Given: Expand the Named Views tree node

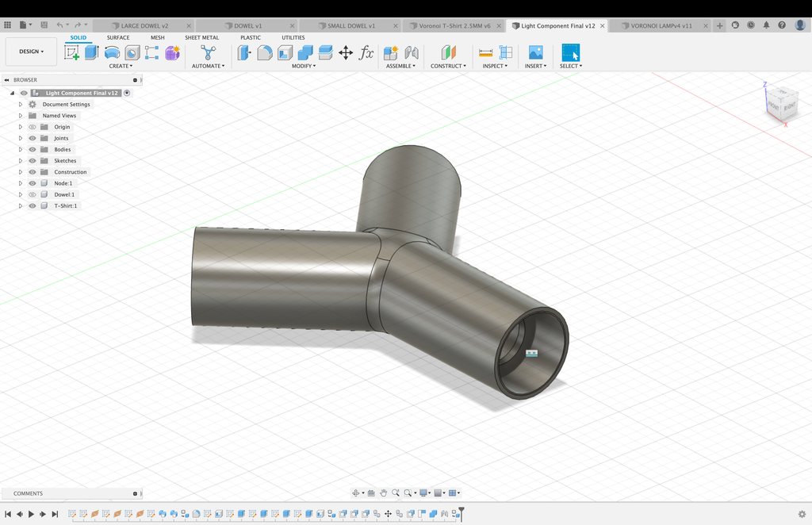Looking at the screenshot, I should 21,116.
